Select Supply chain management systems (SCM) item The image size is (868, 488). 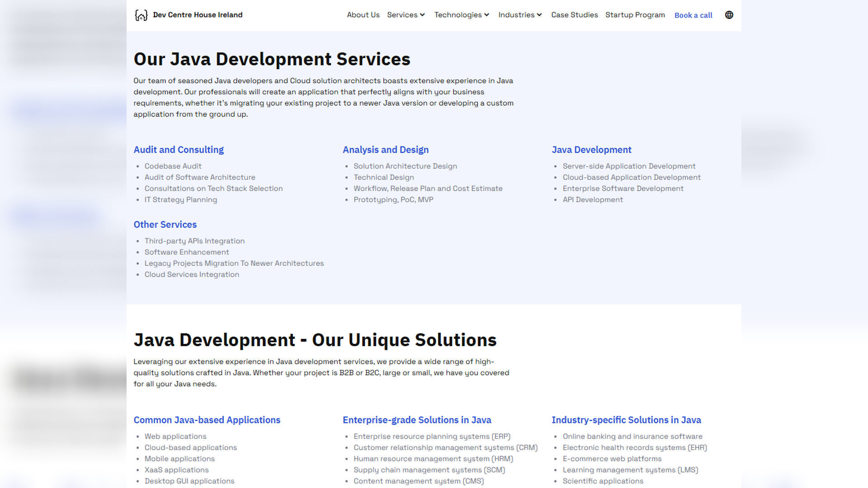point(429,469)
